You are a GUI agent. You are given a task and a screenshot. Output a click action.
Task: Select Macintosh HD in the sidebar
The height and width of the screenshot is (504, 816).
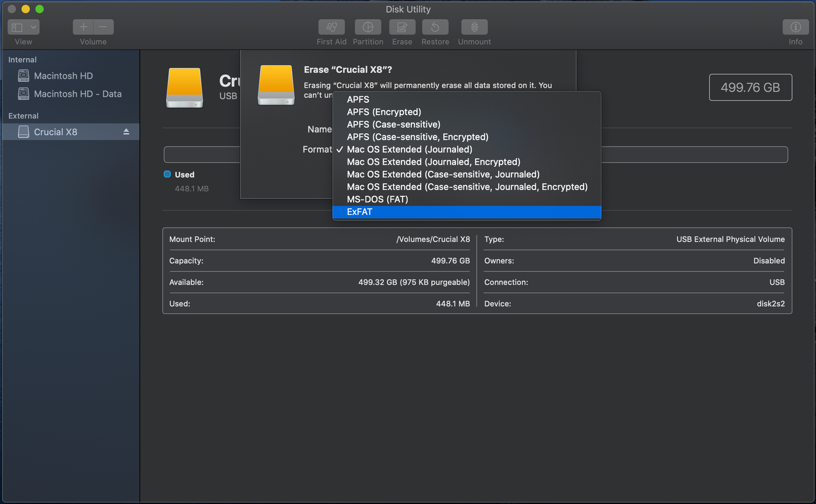coord(64,76)
